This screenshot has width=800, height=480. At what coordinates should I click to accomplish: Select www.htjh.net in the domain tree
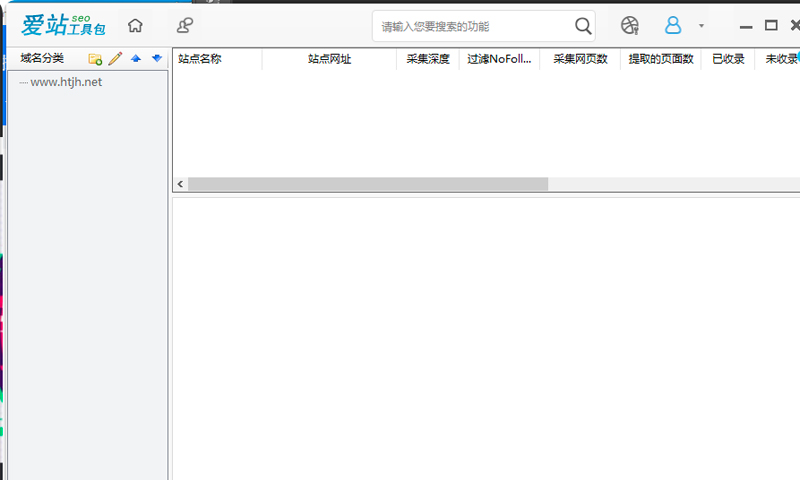pos(66,82)
